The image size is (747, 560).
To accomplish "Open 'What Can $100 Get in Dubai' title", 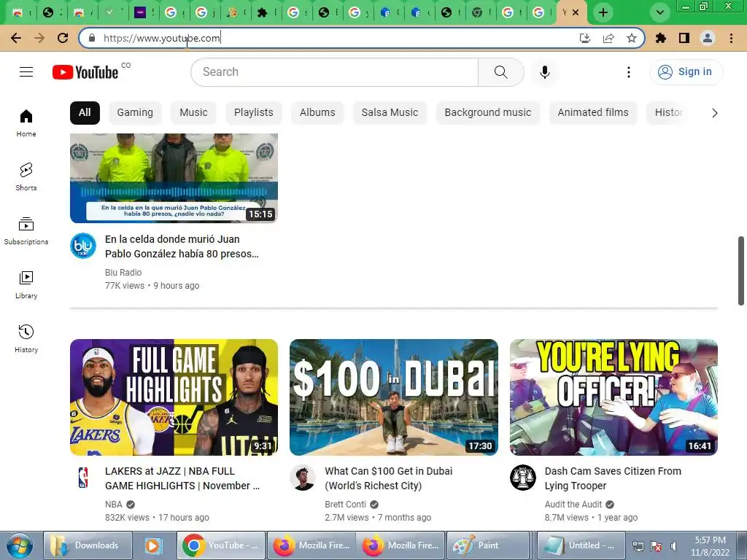I will pos(388,478).
